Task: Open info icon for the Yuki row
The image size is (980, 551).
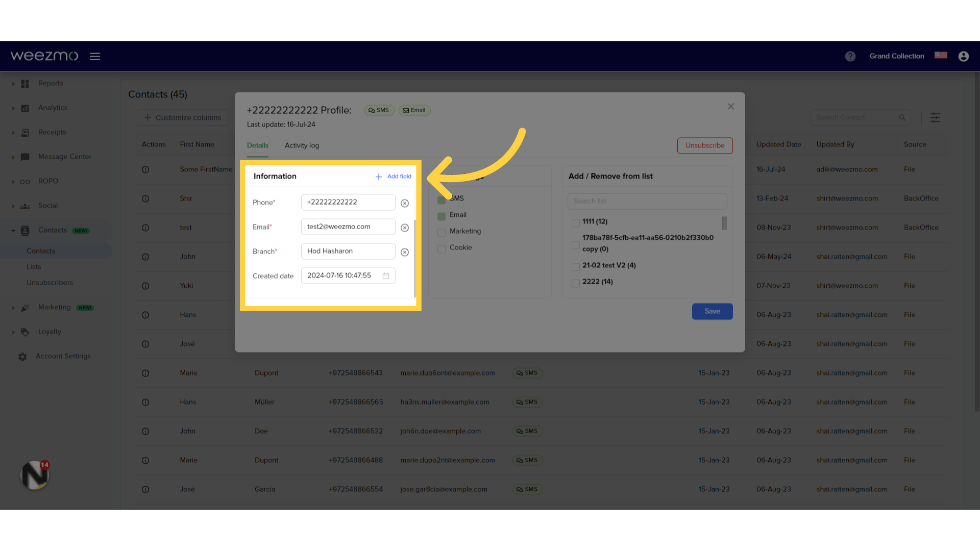Action: [x=145, y=286]
